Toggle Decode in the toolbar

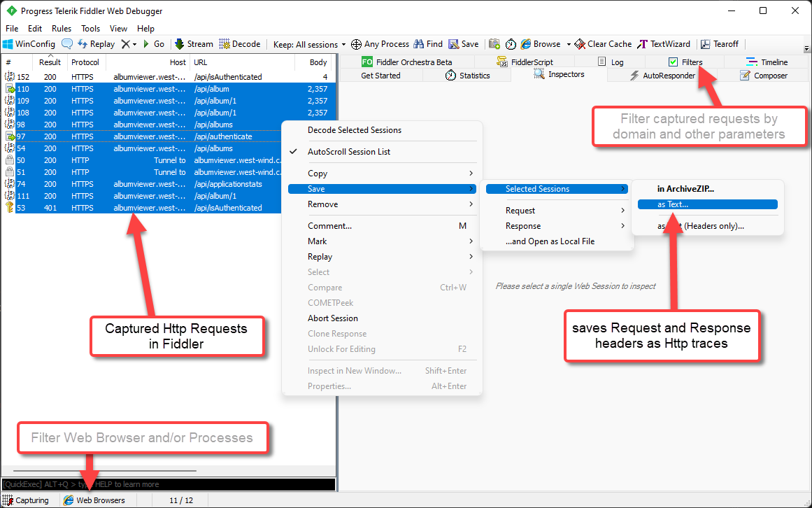tap(240, 44)
